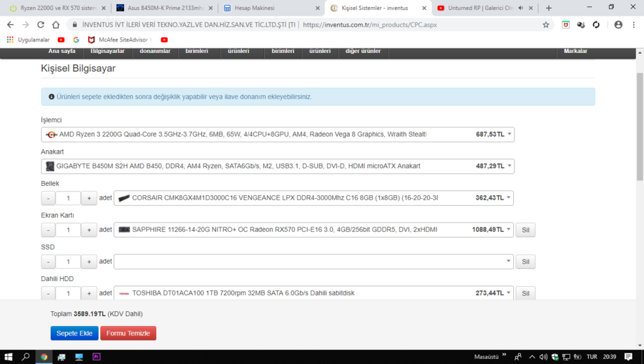Image resolution: width=644 pixels, height=364 pixels.
Task: Go back to the previous page
Action: click(10, 24)
